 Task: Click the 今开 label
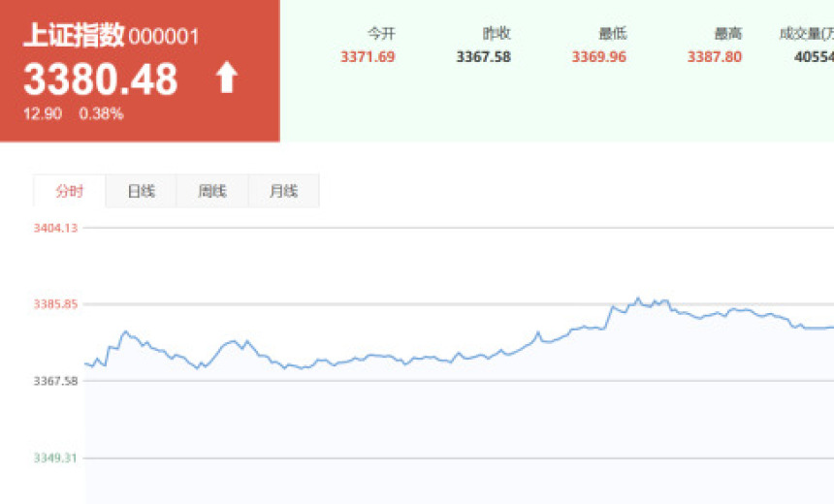pyautogui.click(x=381, y=34)
